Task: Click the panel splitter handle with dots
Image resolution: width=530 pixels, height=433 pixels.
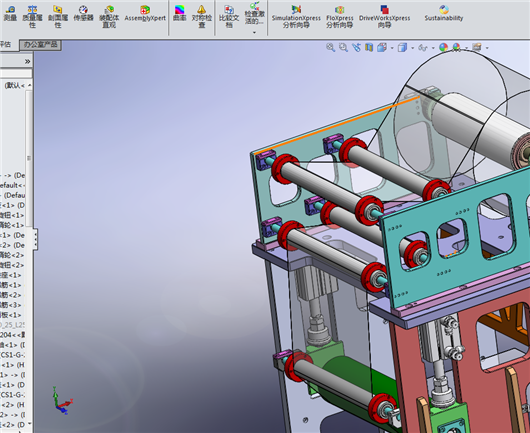Action: pyautogui.click(x=35, y=239)
